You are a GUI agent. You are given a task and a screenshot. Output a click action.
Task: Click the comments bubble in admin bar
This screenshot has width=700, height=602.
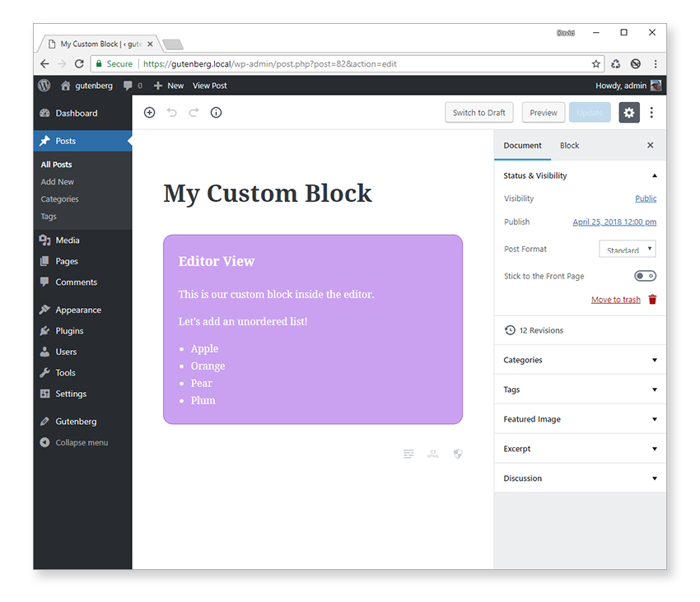(x=128, y=86)
